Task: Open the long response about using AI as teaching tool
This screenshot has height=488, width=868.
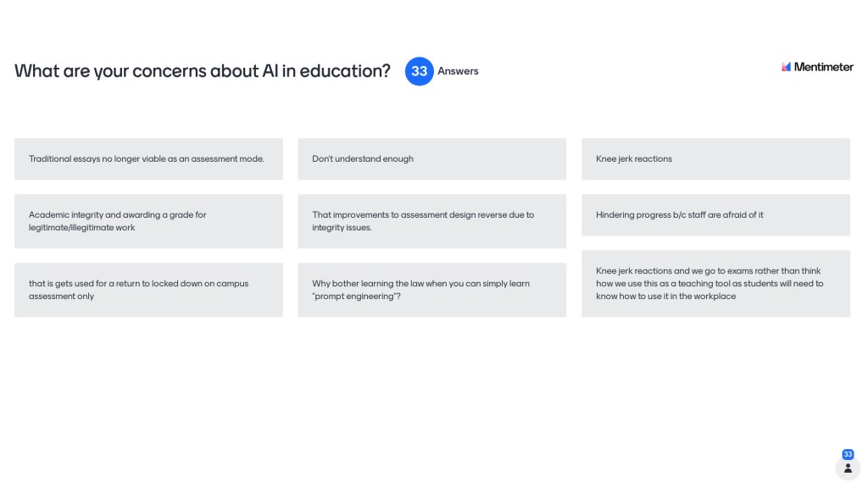Action: [715, 284]
